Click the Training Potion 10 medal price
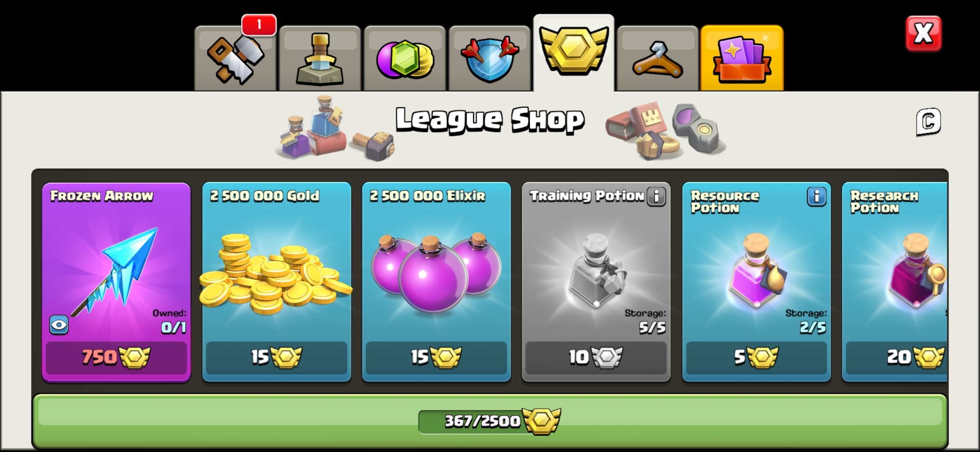 (x=596, y=357)
